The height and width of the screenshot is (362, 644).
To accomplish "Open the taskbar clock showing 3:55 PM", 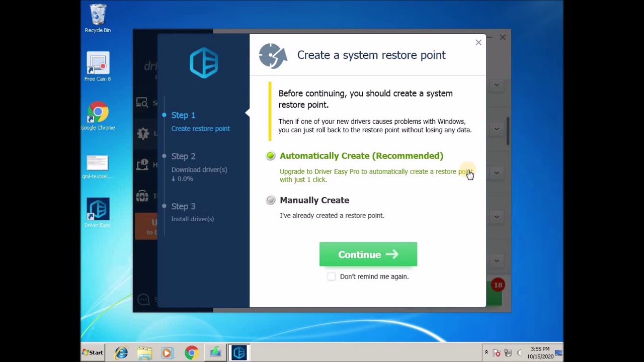I will tap(540, 352).
